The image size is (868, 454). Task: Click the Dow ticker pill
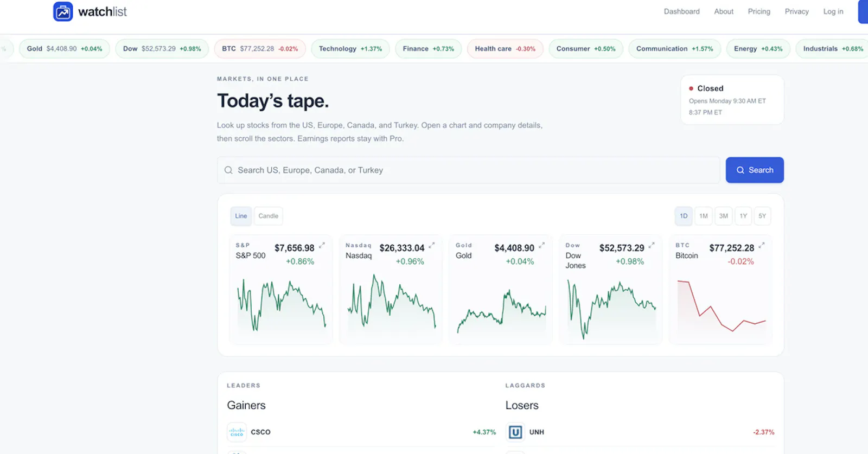coord(162,49)
